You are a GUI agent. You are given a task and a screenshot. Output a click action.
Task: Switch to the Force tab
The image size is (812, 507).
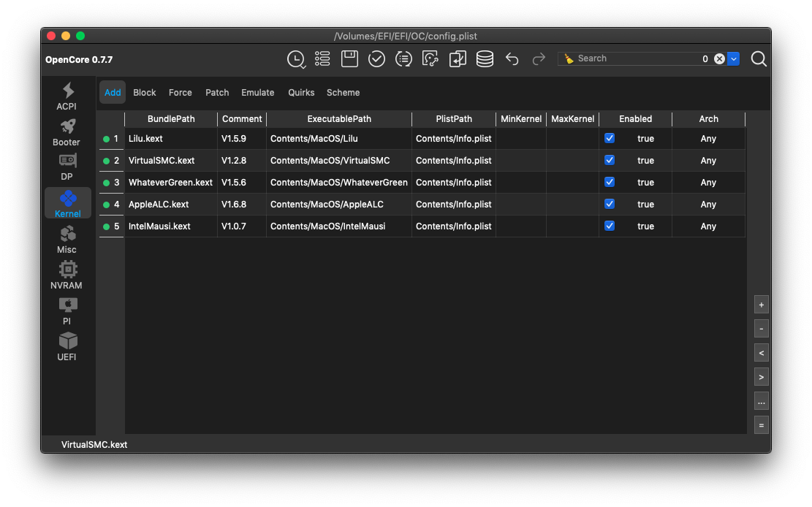pos(181,93)
